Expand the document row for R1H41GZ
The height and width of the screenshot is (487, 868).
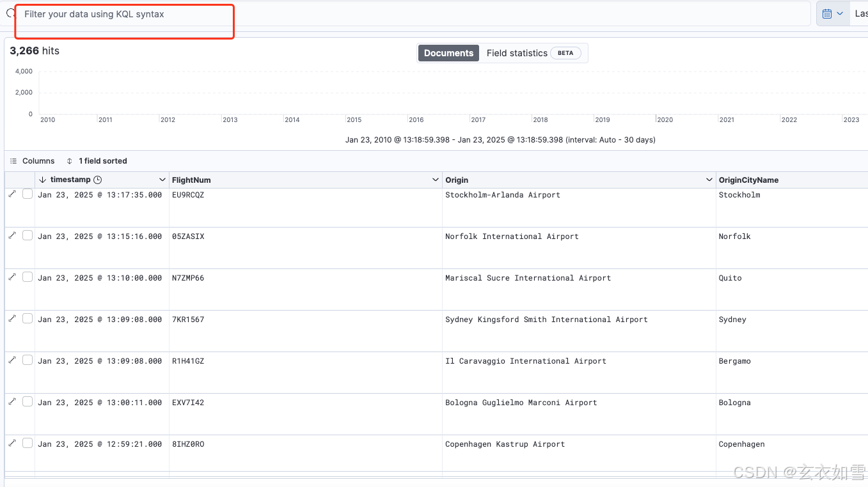(x=12, y=360)
